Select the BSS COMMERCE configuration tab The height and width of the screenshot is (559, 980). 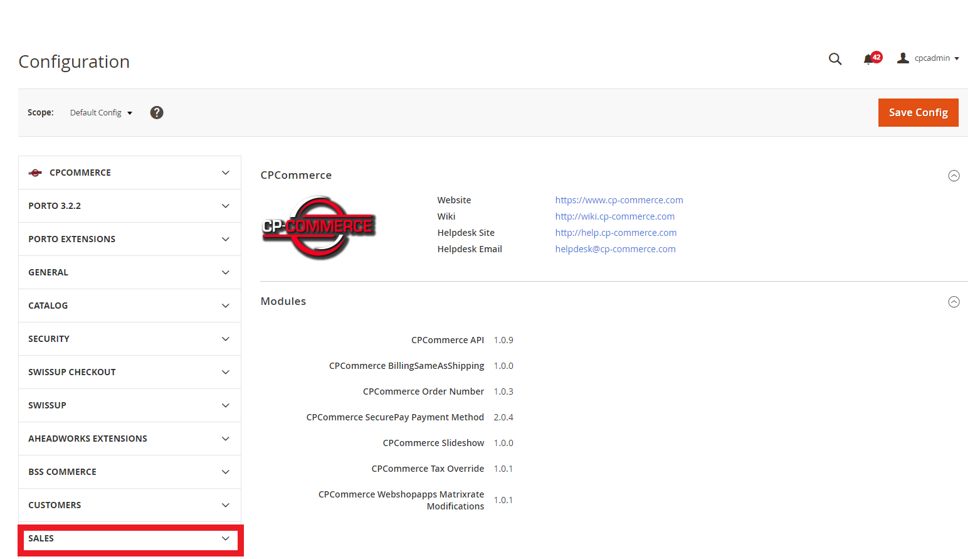click(130, 472)
